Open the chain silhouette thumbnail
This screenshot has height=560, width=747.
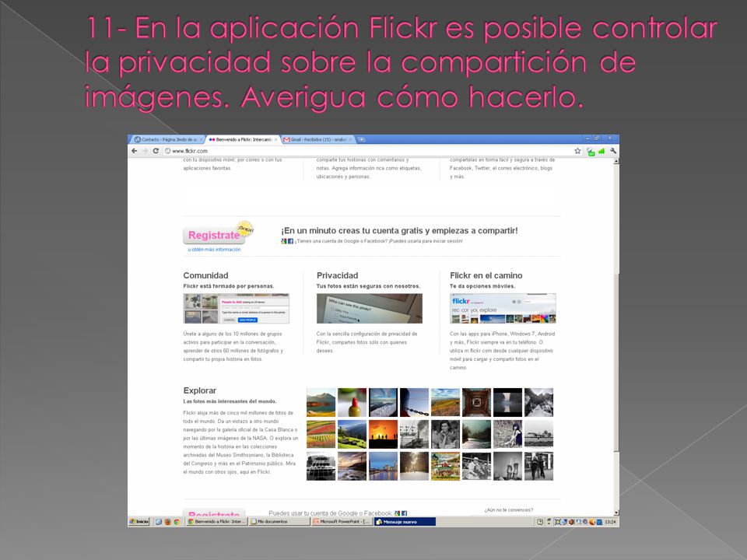coord(415,402)
